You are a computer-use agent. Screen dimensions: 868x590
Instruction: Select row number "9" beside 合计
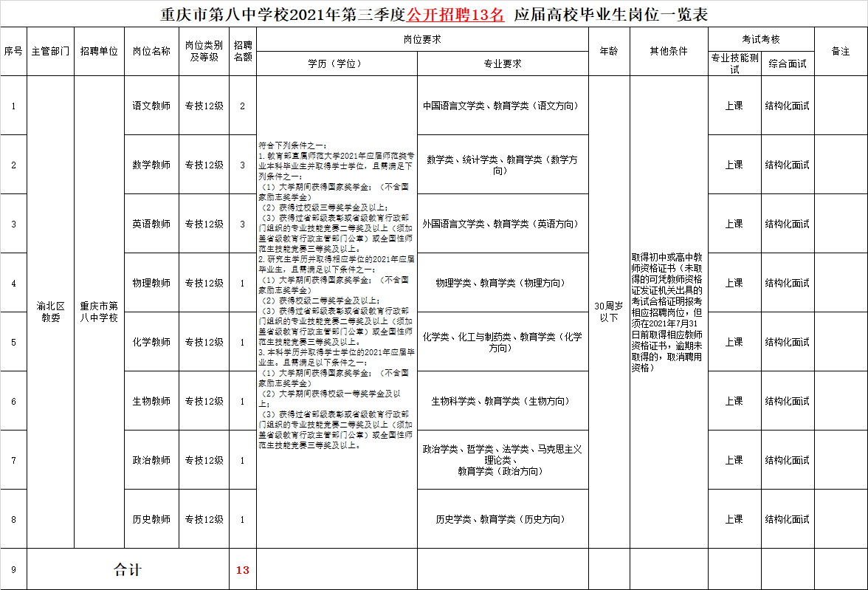13,569
